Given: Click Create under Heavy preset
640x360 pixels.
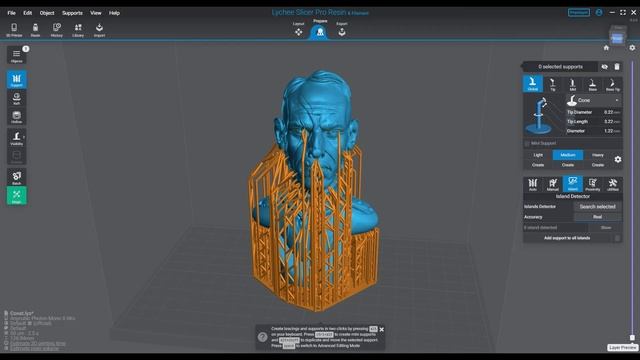Looking at the screenshot, I should pyautogui.click(x=598, y=165).
